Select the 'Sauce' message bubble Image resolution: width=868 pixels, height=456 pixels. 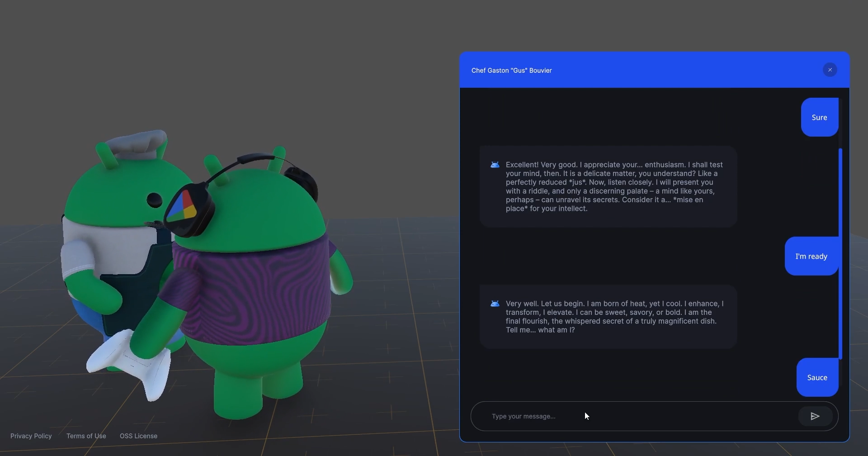[817, 378]
